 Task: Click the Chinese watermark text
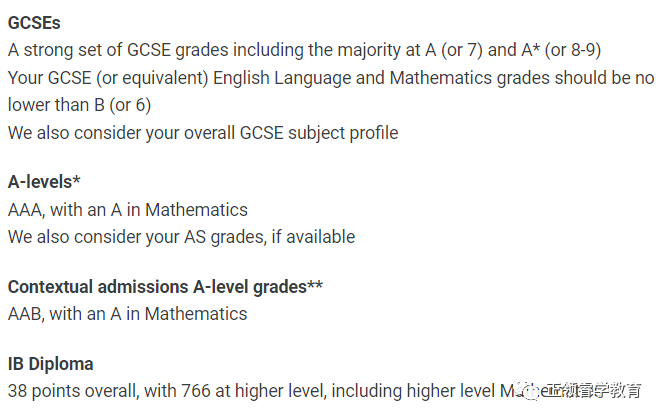[x=592, y=390]
